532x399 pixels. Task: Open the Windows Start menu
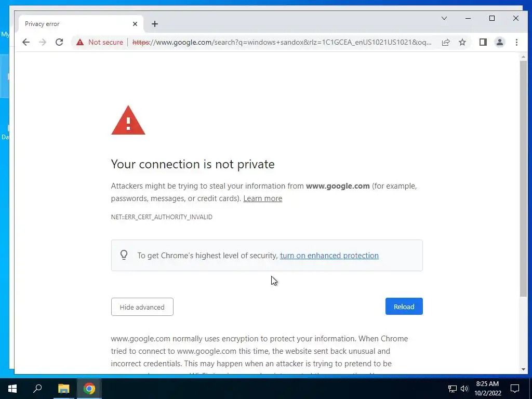[12, 389]
